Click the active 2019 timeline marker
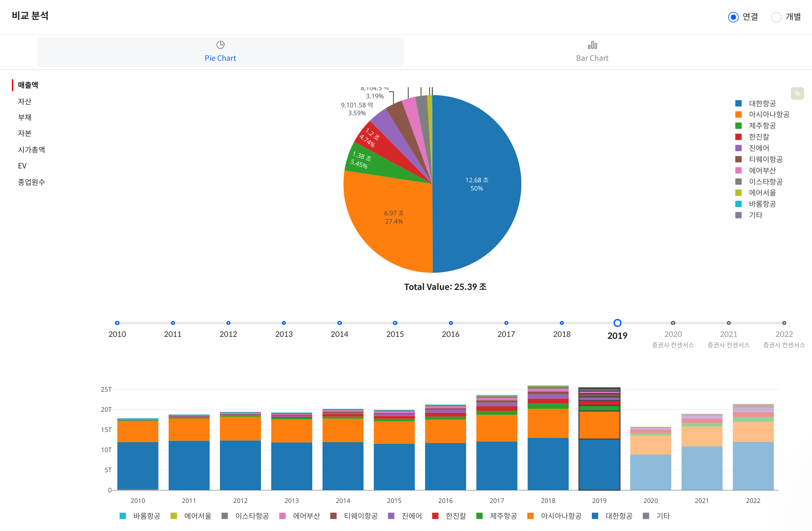The width and height of the screenshot is (812, 531). click(617, 323)
